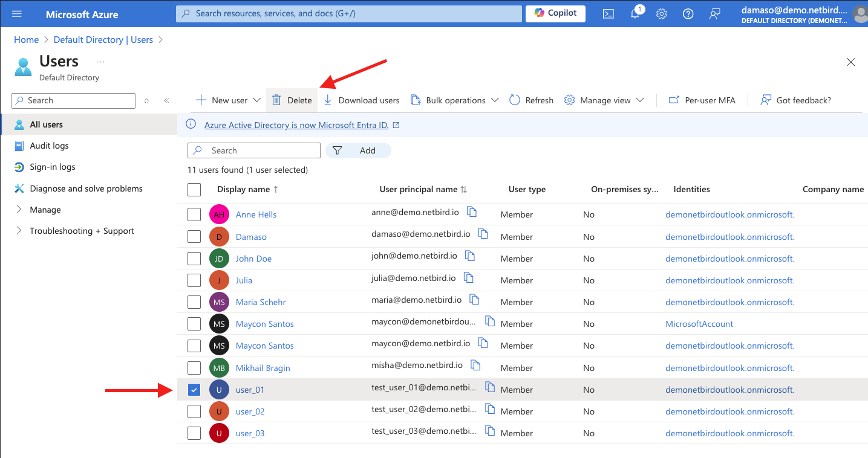Collapse the sidebar with double chevron
Screen dimensions: 868x458
pos(166,101)
